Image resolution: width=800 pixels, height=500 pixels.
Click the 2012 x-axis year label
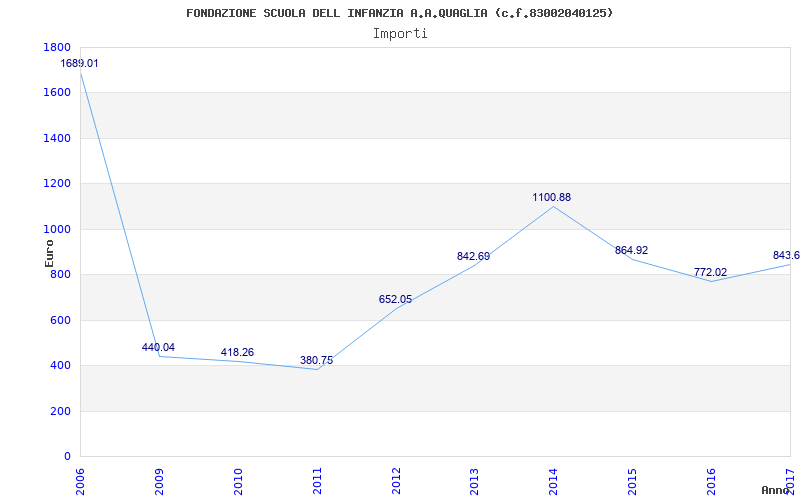pyautogui.click(x=396, y=481)
